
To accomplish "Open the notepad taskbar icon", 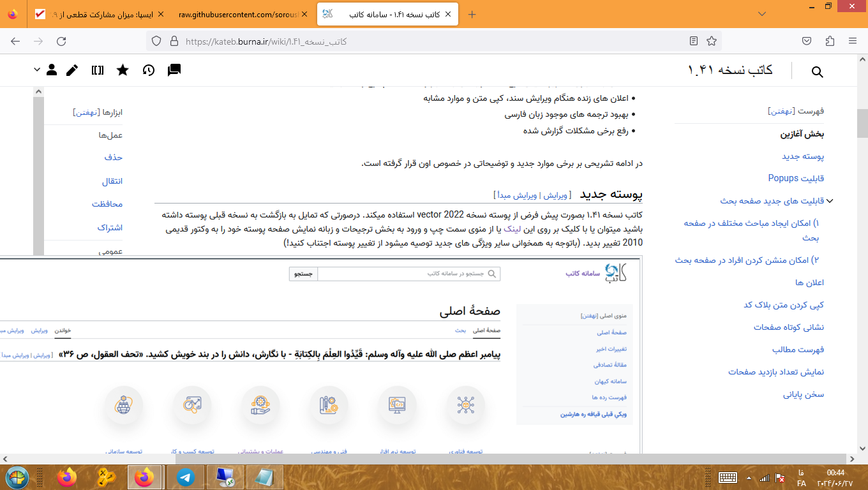I will pyautogui.click(x=265, y=477).
